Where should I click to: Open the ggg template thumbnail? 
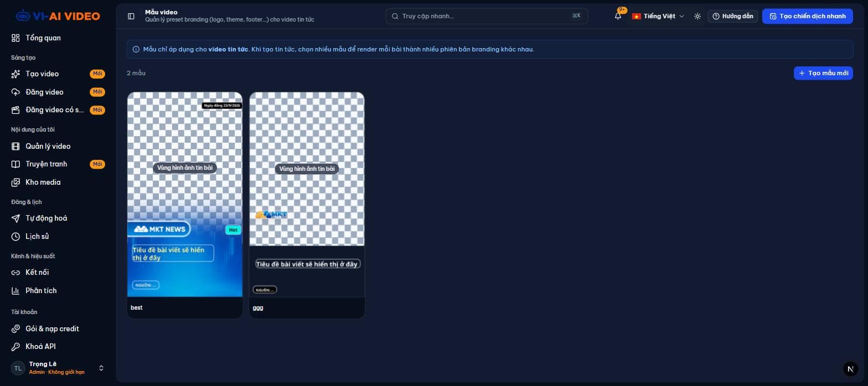(x=307, y=195)
